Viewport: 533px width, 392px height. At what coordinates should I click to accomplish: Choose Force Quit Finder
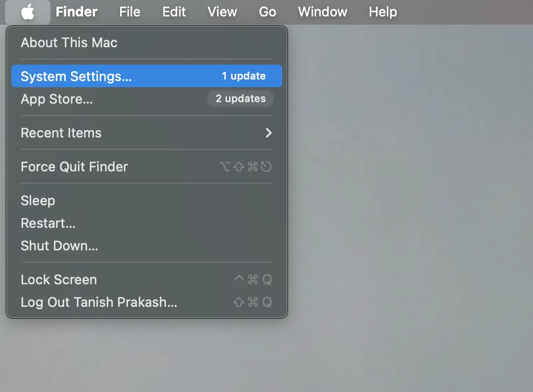[147, 167]
